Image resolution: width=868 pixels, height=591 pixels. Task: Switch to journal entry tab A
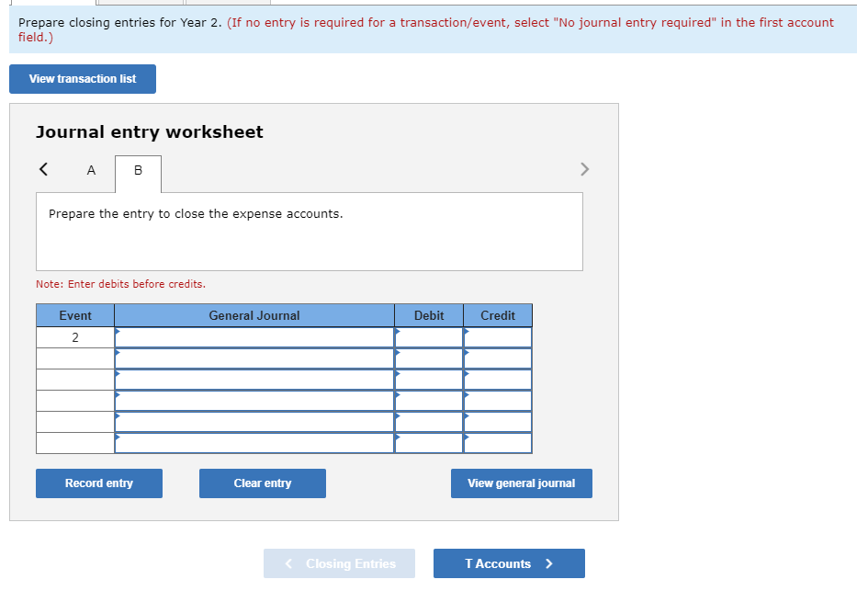(91, 171)
